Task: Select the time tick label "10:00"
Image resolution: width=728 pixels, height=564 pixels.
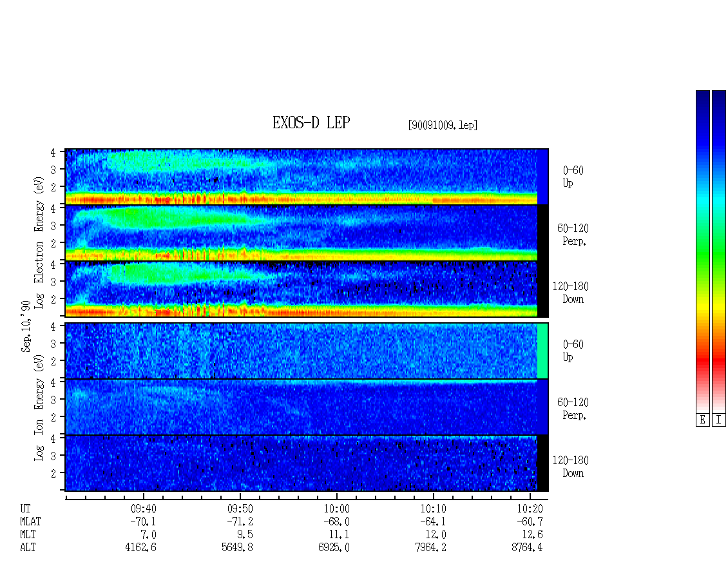Action: click(x=336, y=509)
